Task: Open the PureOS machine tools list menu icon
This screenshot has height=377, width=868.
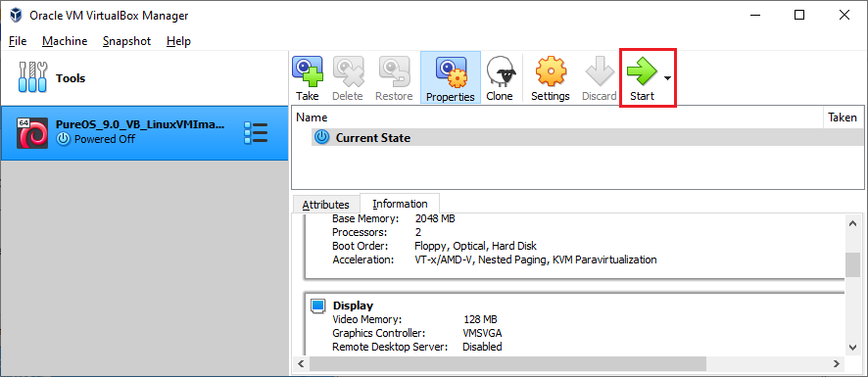Action: [256, 133]
